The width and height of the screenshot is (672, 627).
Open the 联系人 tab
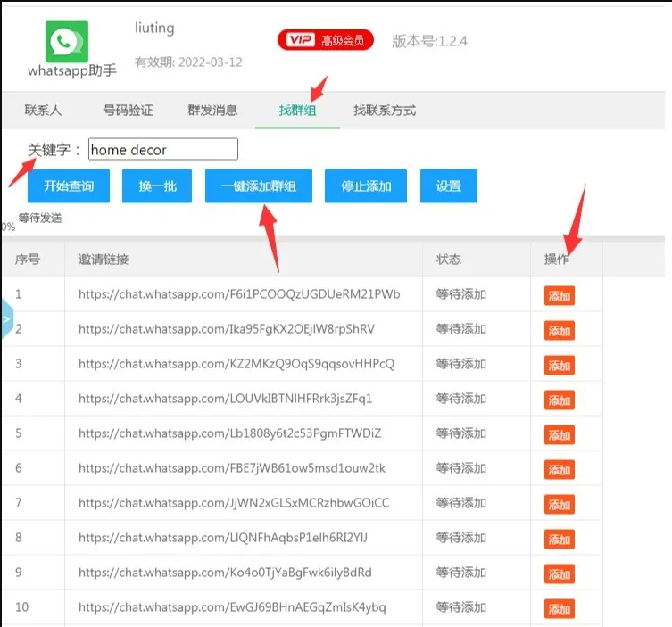[43, 111]
